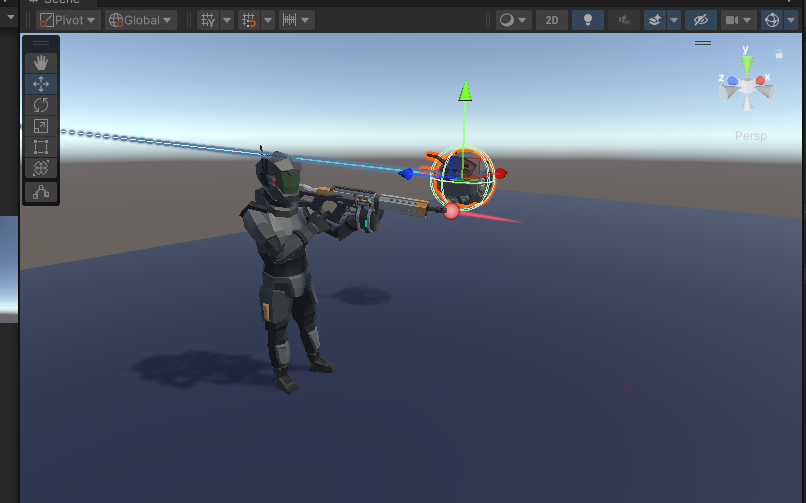Expand the Gizmos dropdown arrow
This screenshot has width=806, height=503.
tap(791, 20)
